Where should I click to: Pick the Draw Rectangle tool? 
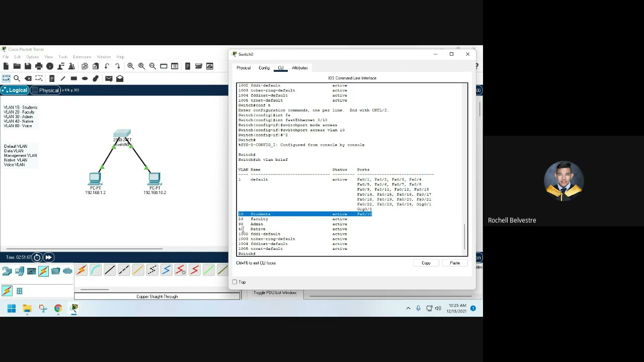(74, 78)
